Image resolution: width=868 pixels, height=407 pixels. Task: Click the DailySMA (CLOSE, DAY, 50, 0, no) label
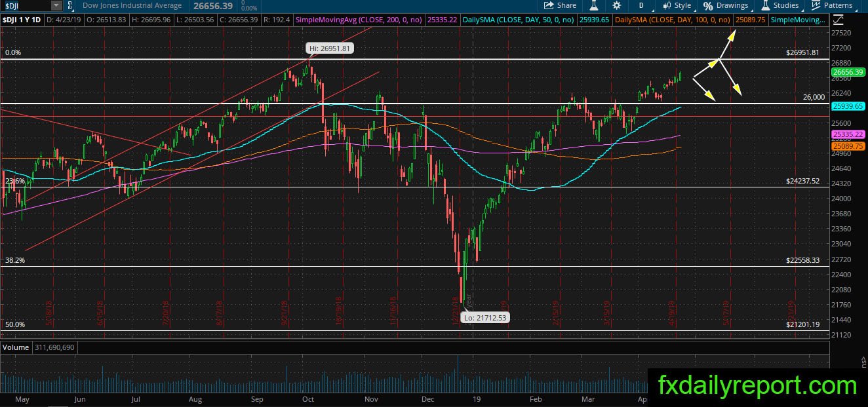(519, 20)
